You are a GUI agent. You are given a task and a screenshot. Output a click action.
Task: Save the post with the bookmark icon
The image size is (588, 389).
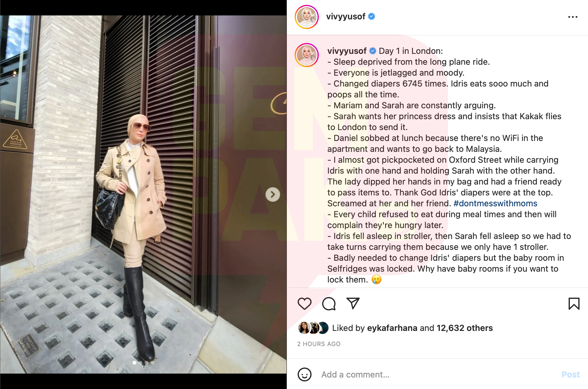574,304
